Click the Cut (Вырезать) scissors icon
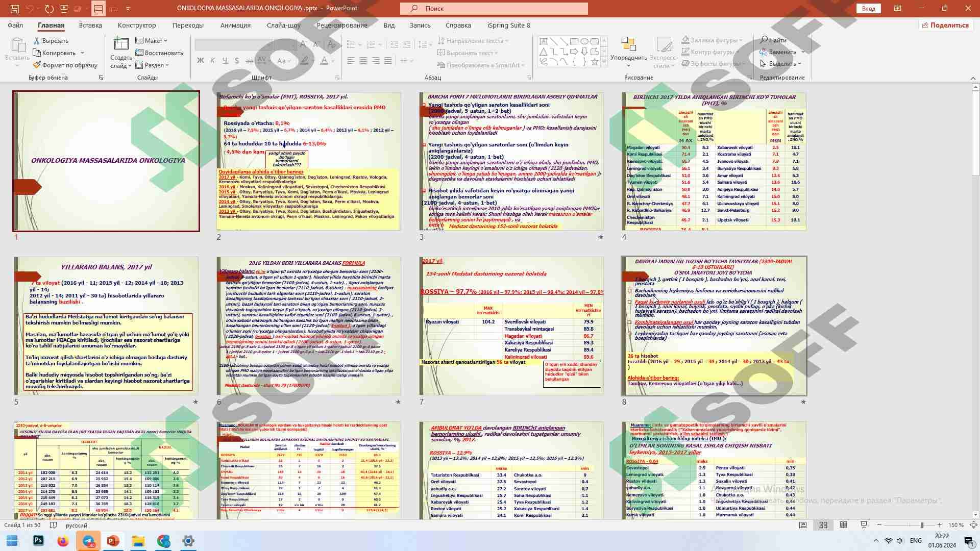Image resolution: width=980 pixels, height=551 pixels. (37, 41)
